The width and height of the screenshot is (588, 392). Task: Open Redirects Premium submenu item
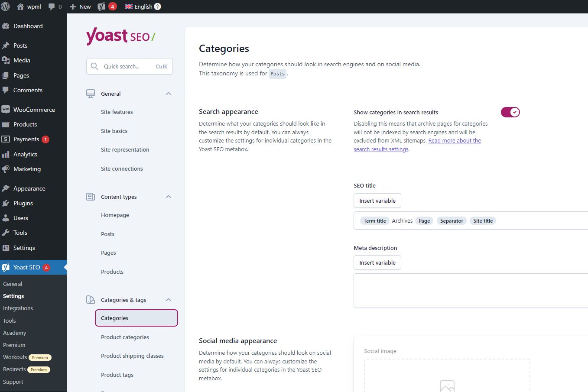pyautogui.click(x=26, y=369)
